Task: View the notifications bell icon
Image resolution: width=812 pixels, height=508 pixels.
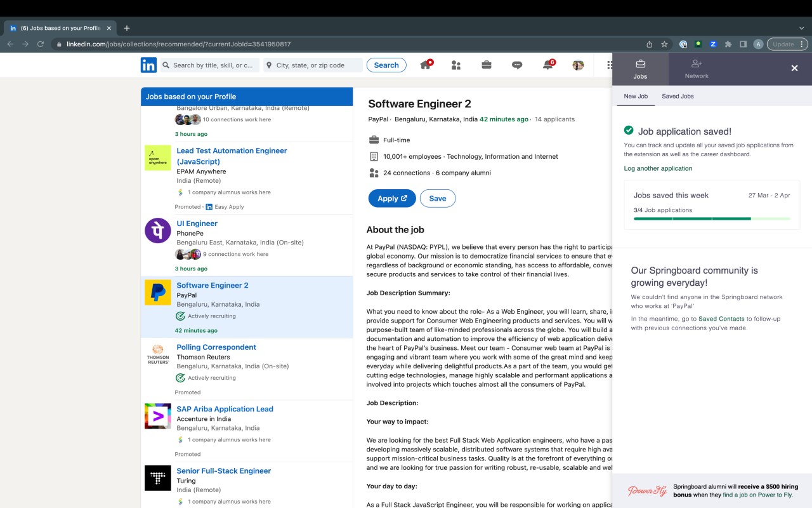Action: pyautogui.click(x=547, y=64)
